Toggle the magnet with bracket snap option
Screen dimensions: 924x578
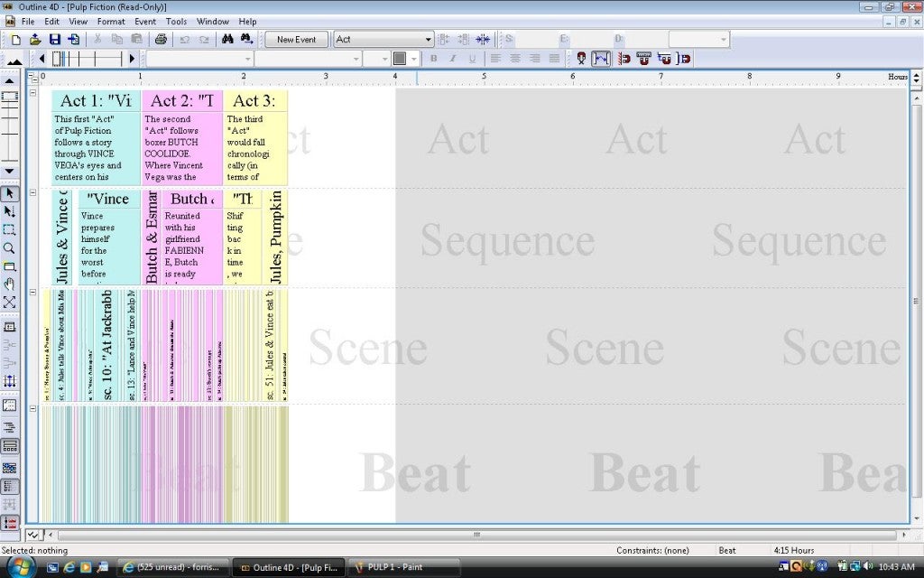tap(684, 59)
